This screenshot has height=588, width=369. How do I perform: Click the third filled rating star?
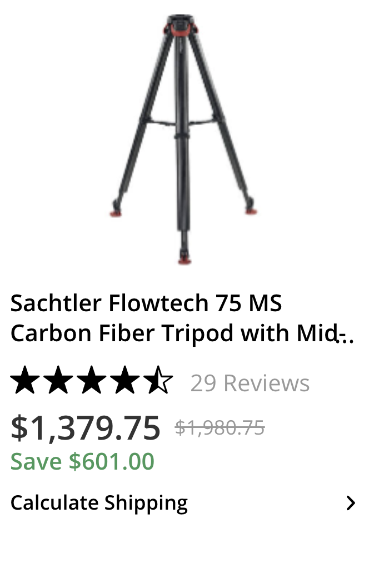point(92,380)
